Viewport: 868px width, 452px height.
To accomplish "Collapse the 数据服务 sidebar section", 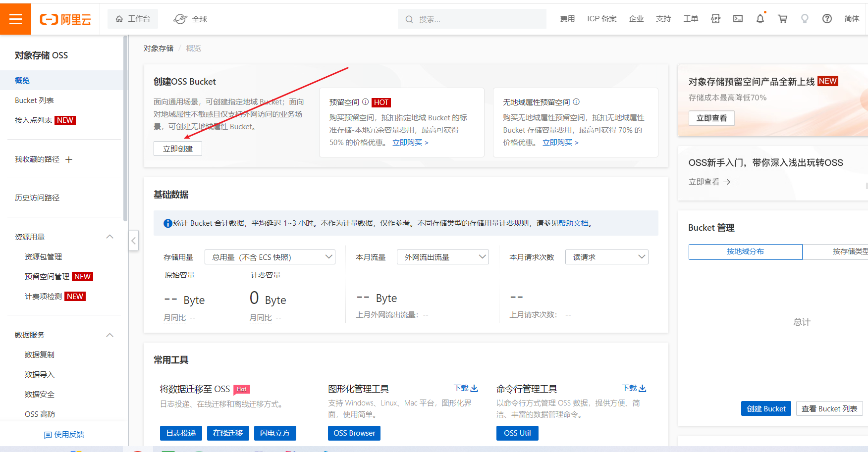I will [110, 335].
